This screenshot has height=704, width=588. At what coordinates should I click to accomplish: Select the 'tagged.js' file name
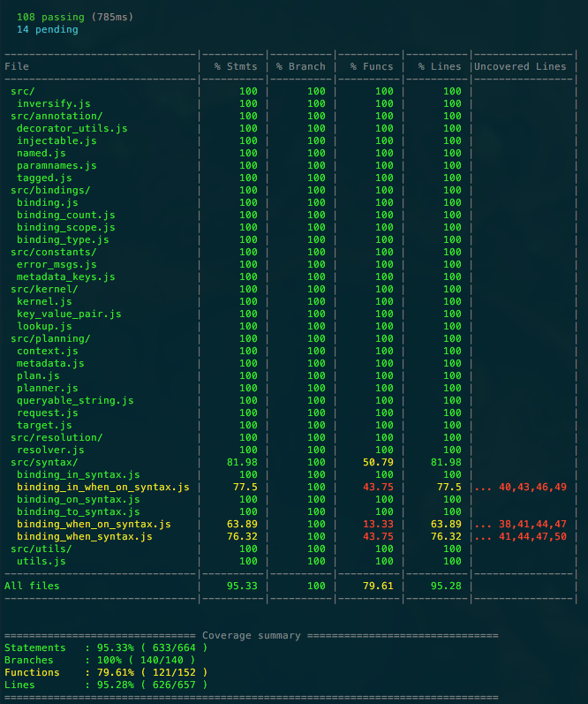[x=44, y=178]
